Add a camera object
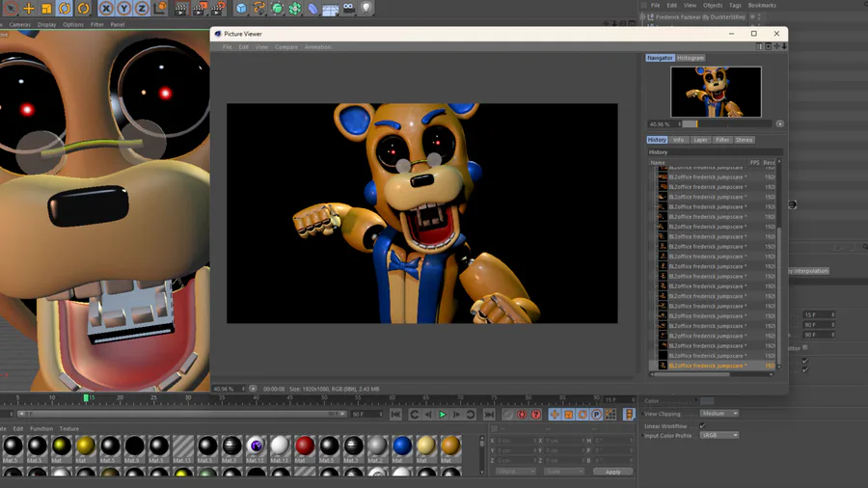This screenshot has height=488, width=868. [x=349, y=9]
